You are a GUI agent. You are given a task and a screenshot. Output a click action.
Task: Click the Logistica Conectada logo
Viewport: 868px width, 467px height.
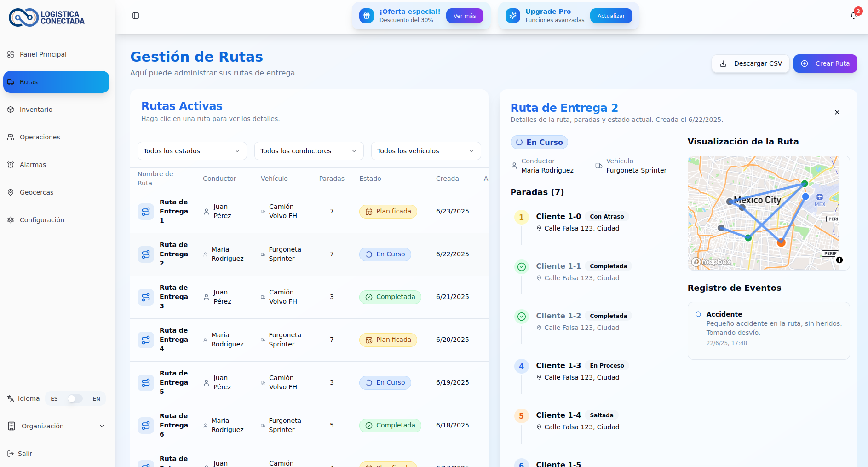click(46, 17)
